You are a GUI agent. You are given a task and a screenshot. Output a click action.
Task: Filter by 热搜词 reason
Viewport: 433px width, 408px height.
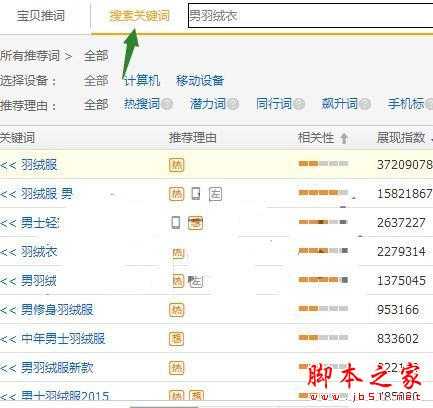[x=142, y=104]
